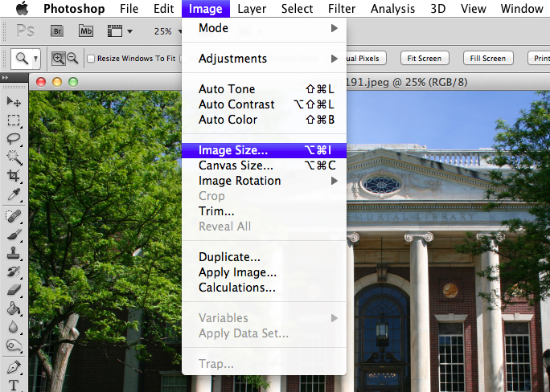Click the Fit Screen button
Screen dimensions: 550x392
click(425, 58)
